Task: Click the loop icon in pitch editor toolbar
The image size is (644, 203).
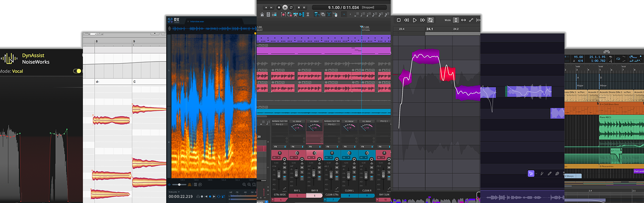Action: click(x=430, y=20)
